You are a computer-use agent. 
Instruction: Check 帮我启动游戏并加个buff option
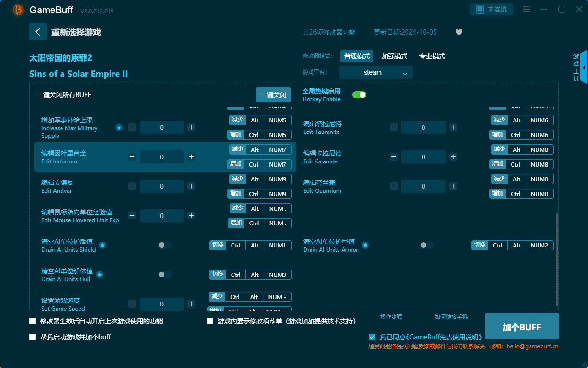[32, 337]
